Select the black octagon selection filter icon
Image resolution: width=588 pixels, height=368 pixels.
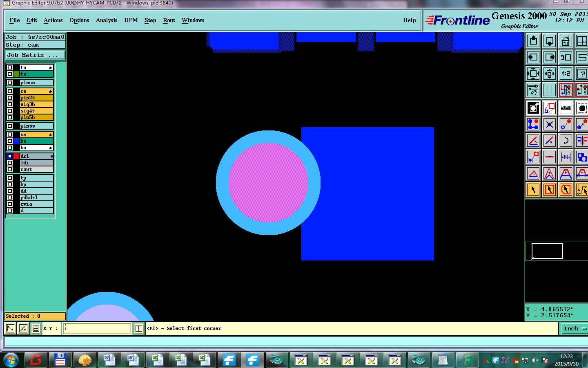pos(581,108)
